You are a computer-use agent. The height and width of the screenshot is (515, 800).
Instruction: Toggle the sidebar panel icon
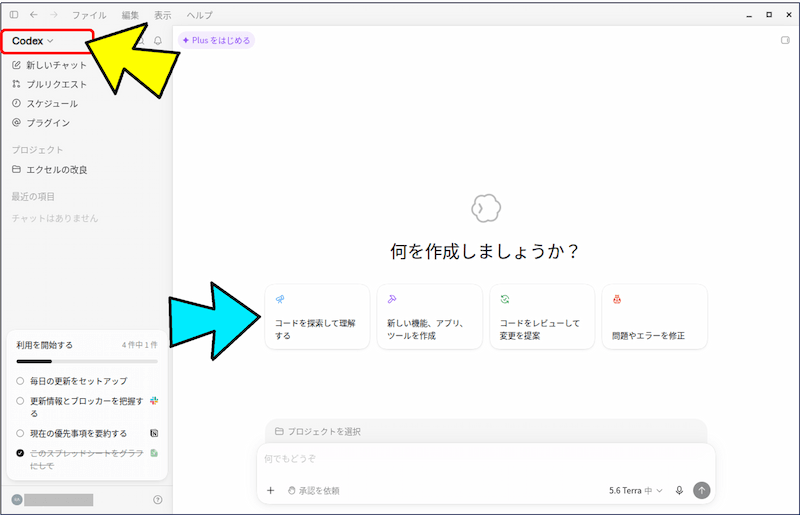(x=14, y=15)
